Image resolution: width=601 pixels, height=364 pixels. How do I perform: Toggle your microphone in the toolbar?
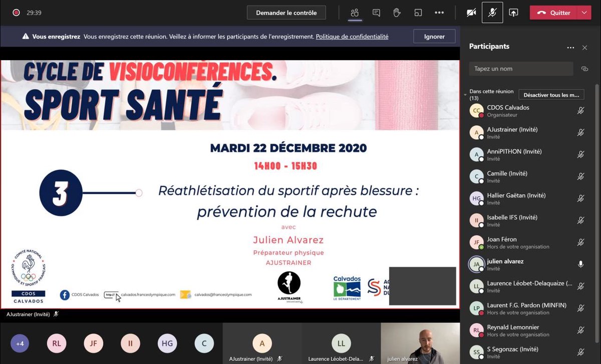pyautogui.click(x=492, y=13)
